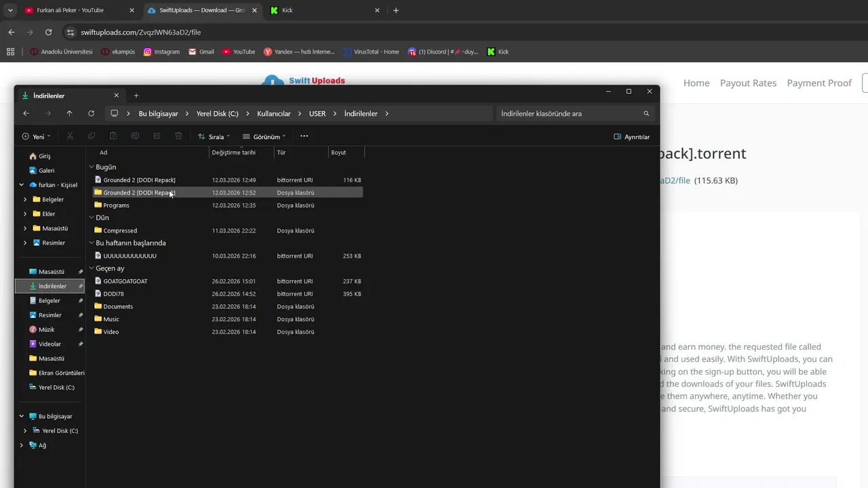The width and height of the screenshot is (868, 488).
Task: Expand the Belgeler node under furkan
Action: (26, 199)
